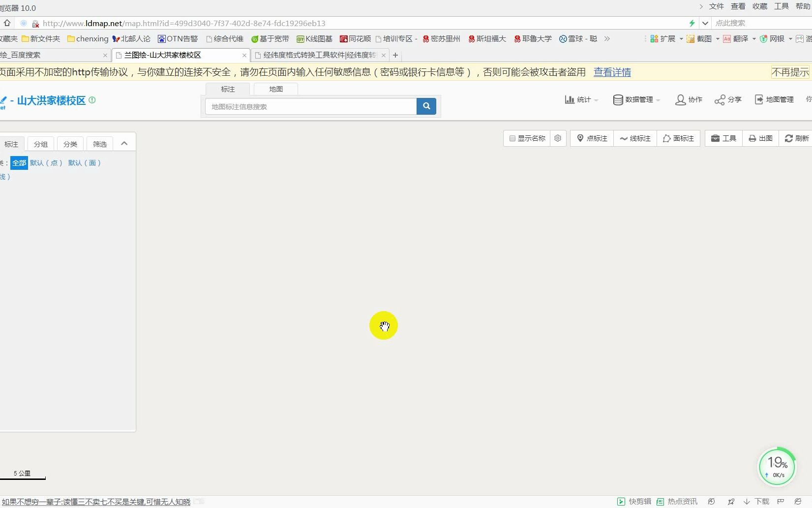Open the 北邮人论 bookmark
The image size is (812, 508).
(131, 39)
